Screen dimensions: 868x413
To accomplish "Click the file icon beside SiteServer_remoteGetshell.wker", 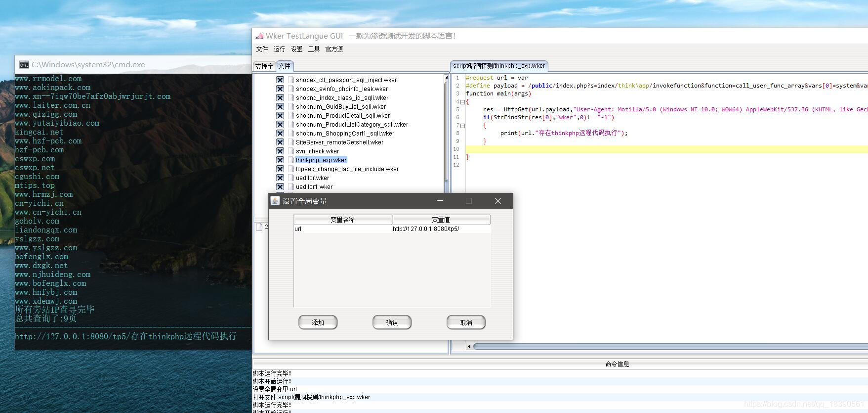I will click(291, 142).
